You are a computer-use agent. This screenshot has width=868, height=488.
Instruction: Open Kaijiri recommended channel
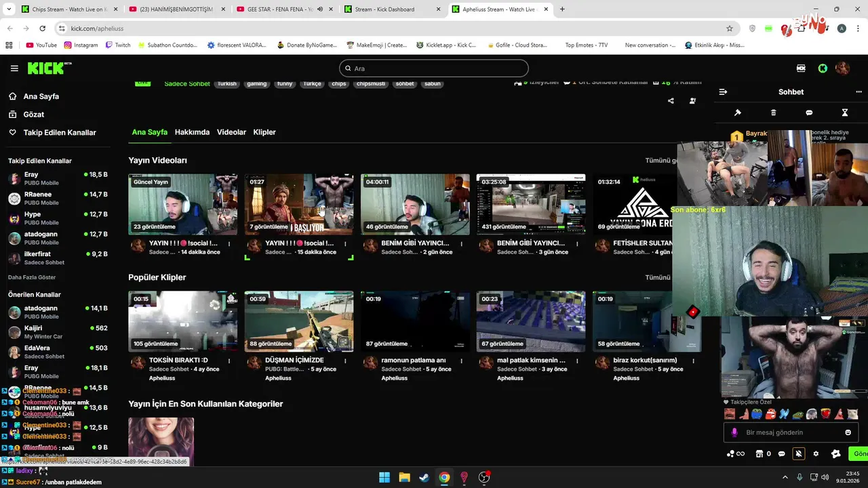[x=58, y=332]
